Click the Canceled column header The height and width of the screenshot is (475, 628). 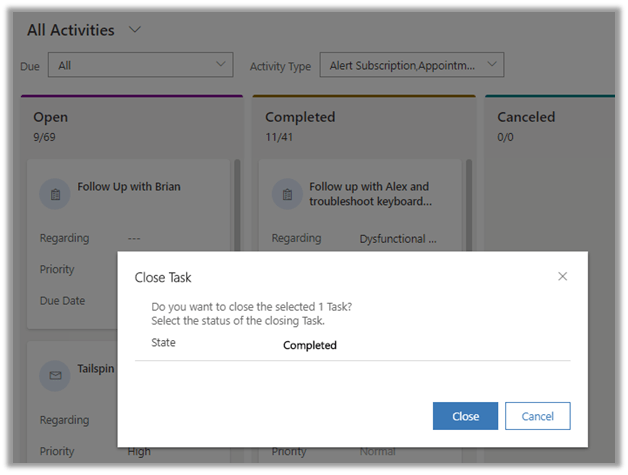tap(526, 117)
